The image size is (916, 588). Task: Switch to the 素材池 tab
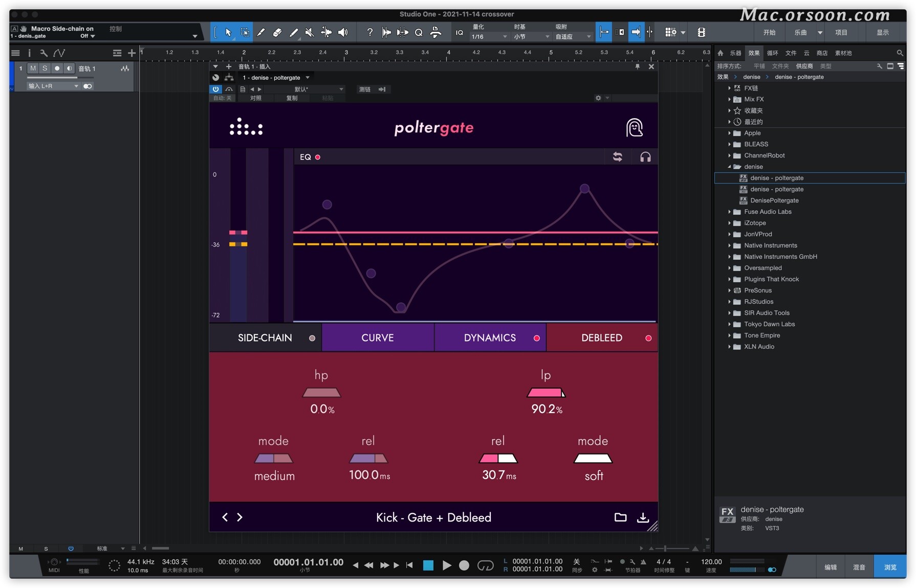[843, 53]
